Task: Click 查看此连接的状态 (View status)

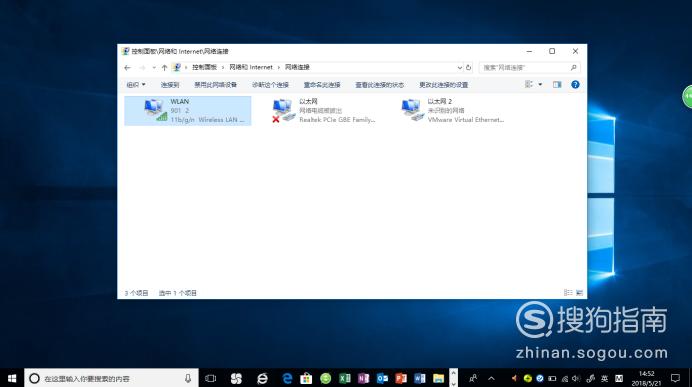Action: [x=380, y=85]
